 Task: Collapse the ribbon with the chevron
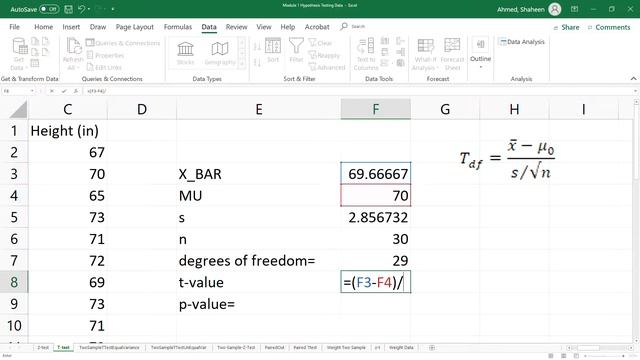tap(633, 78)
